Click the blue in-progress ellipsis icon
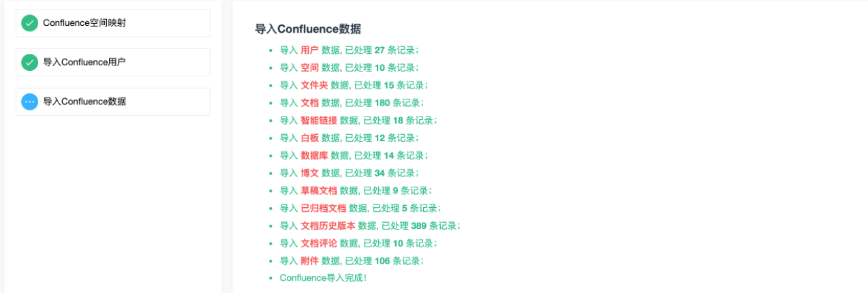This screenshot has width=868, height=293. click(x=29, y=102)
